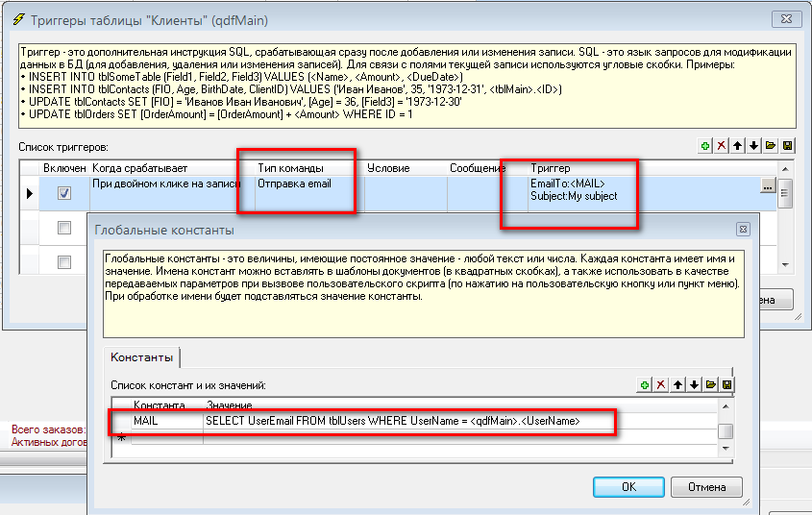Click the MAIL constant SQL value cell
Image resolution: width=812 pixels, height=515 pixels.
point(394,421)
